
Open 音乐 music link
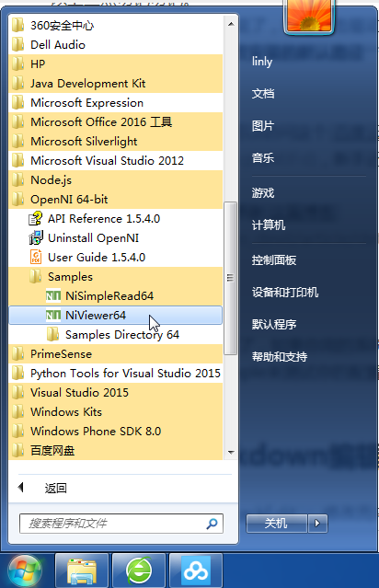[x=263, y=158]
